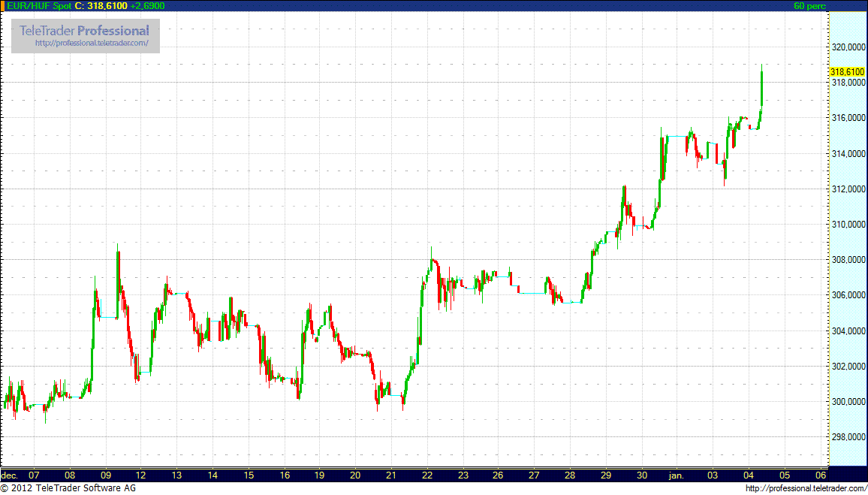Click the 06 date label on the time axis
Viewport: 868px width, 495px height.
click(x=821, y=475)
